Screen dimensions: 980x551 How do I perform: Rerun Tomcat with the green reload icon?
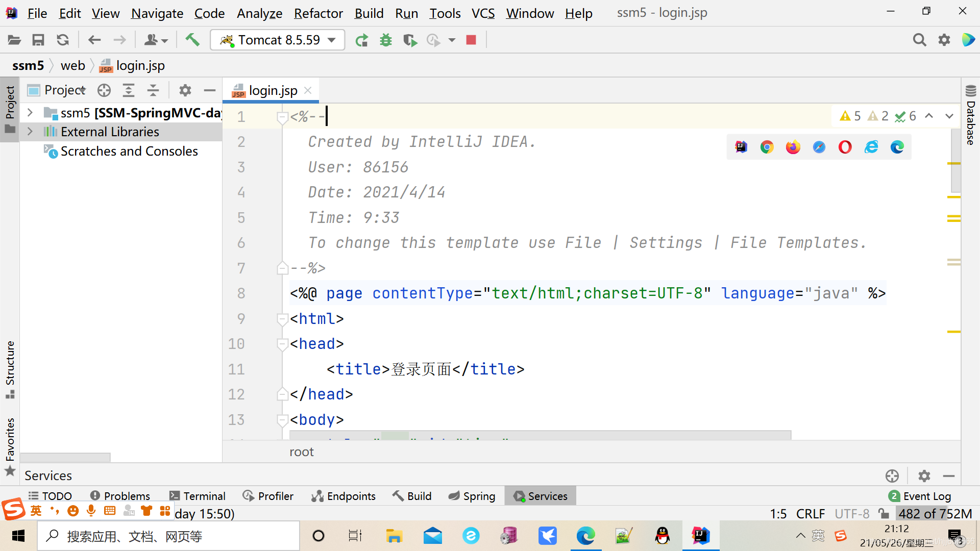tap(362, 40)
